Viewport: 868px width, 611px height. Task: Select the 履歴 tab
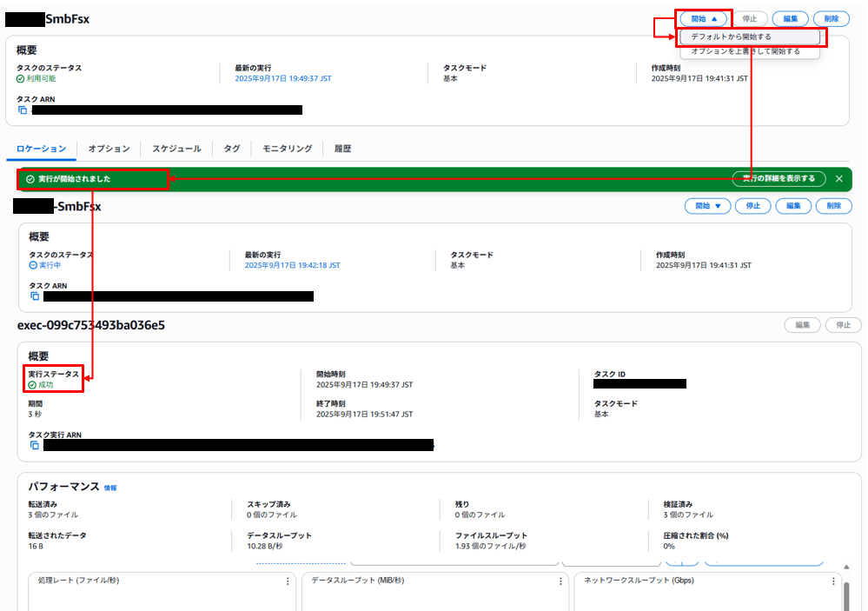click(342, 149)
